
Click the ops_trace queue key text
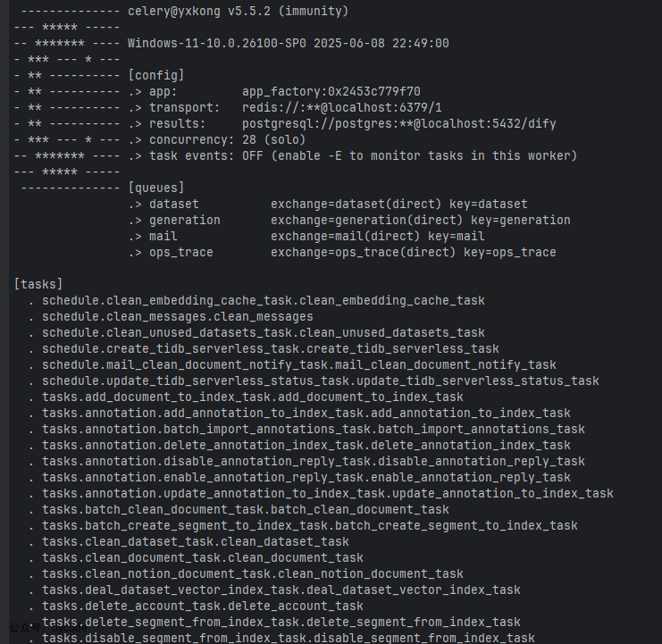(509, 253)
